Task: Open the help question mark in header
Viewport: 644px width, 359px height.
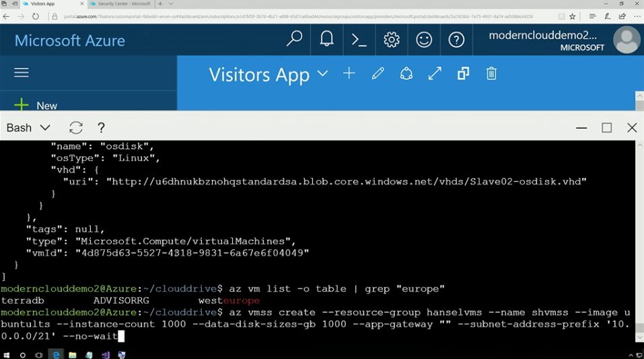Action: [x=456, y=40]
